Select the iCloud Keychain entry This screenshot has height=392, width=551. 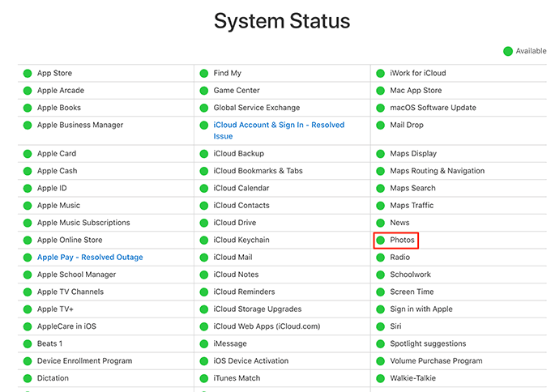[x=241, y=240]
